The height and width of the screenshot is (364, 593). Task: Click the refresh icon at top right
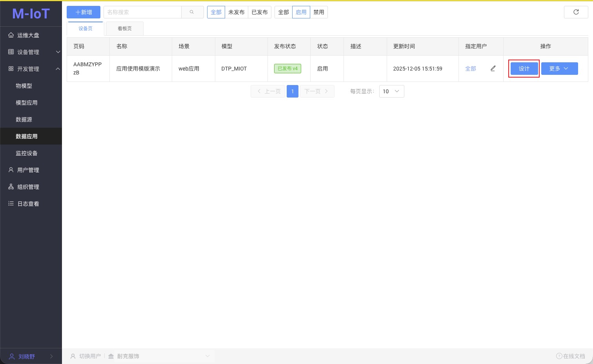(x=576, y=12)
